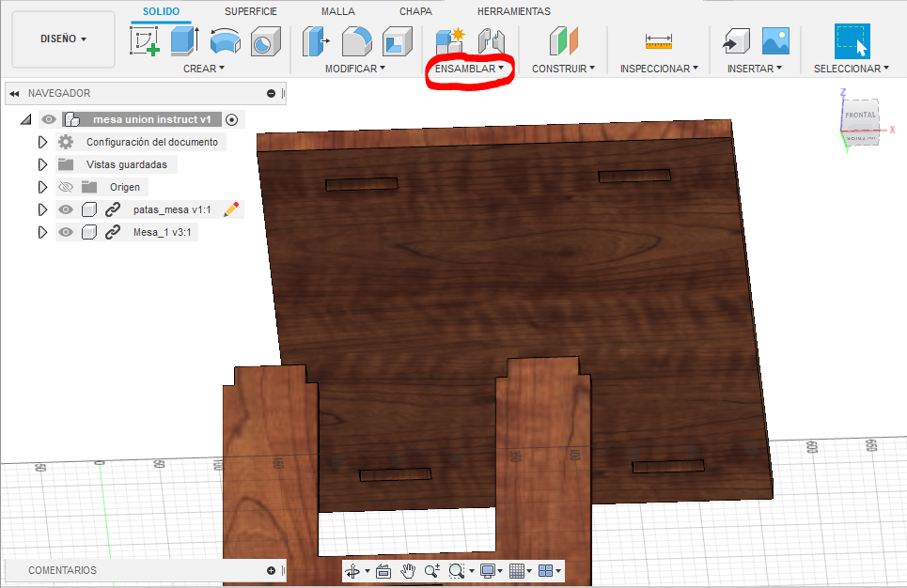Open the ENSAMBLAR dropdown menu
Screen dimensions: 907x588
(469, 69)
